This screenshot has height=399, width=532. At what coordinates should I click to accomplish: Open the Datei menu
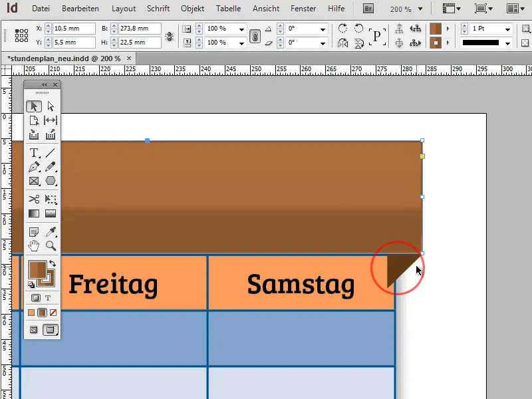[x=41, y=9]
